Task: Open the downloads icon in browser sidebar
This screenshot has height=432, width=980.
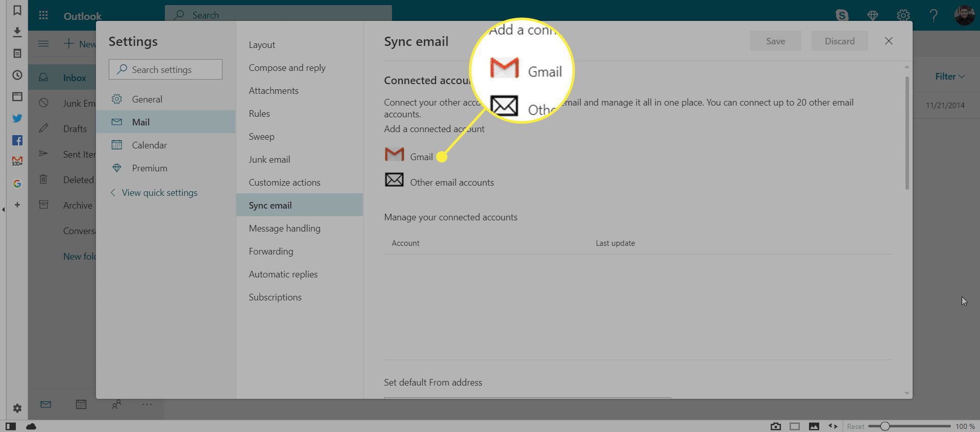Action: tap(17, 32)
